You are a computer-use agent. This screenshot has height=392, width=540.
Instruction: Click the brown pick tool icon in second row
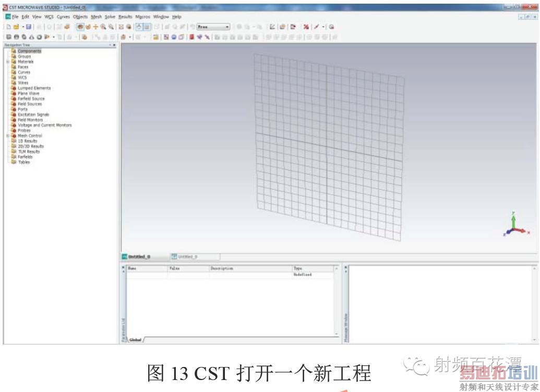tap(123, 37)
